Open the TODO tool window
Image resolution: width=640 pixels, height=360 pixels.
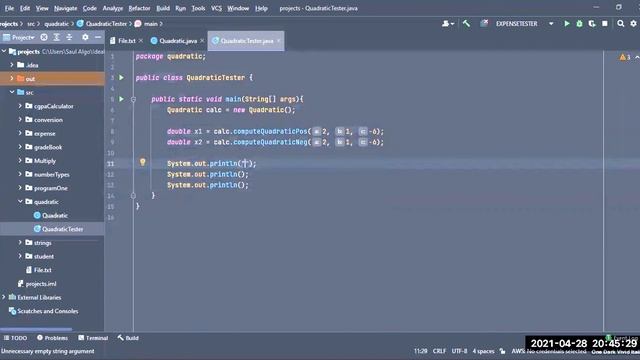tap(15, 338)
